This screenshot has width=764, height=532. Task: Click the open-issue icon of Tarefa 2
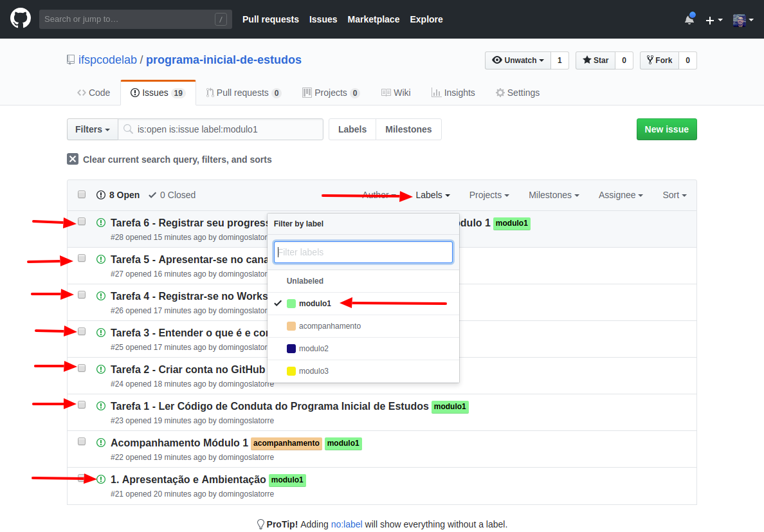pos(101,369)
